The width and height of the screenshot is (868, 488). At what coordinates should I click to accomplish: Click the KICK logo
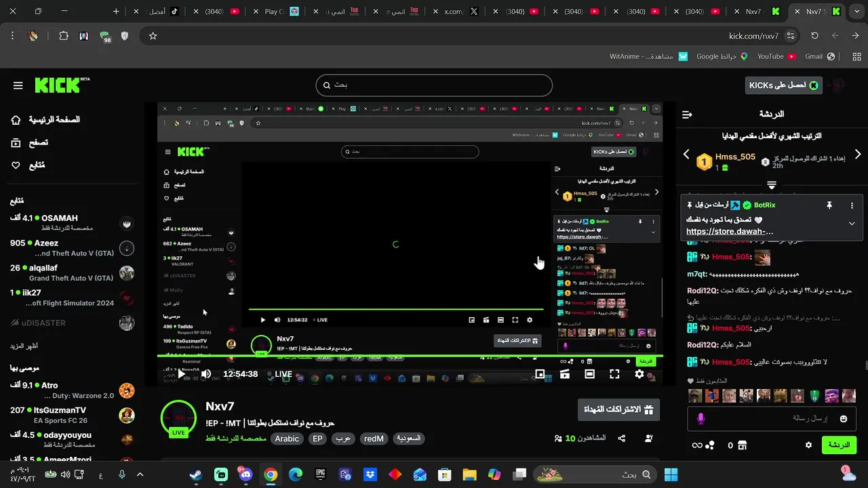point(62,85)
